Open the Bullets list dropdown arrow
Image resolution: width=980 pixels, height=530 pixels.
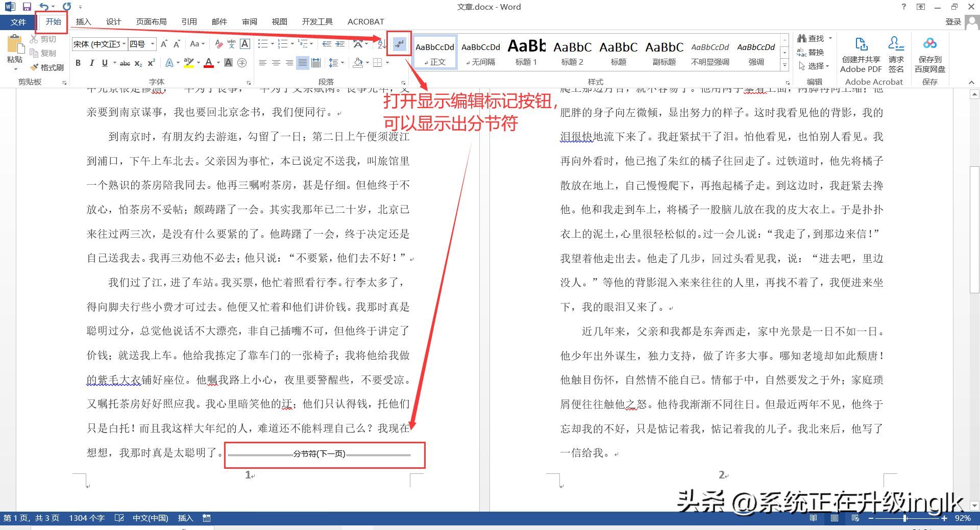[x=273, y=44]
